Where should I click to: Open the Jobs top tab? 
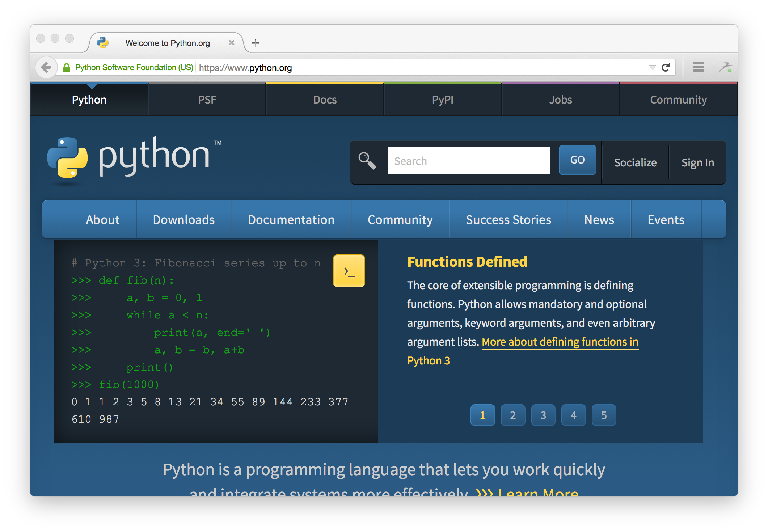pyautogui.click(x=561, y=100)
